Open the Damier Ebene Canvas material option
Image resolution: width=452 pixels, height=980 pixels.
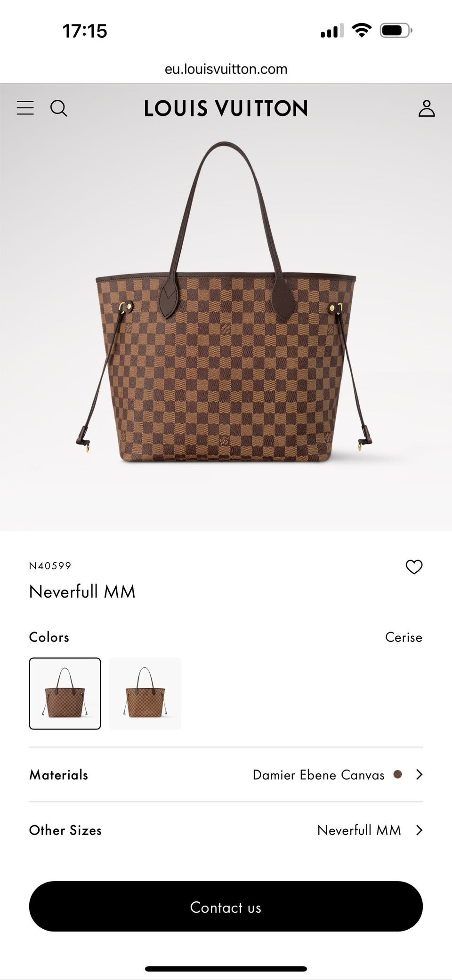[x=318, y=775]
